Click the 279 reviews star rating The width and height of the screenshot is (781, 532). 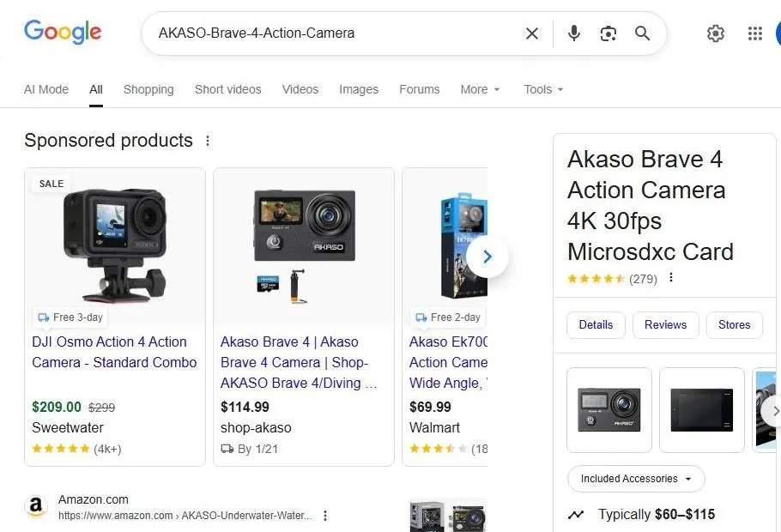click(x=613, y=279)
